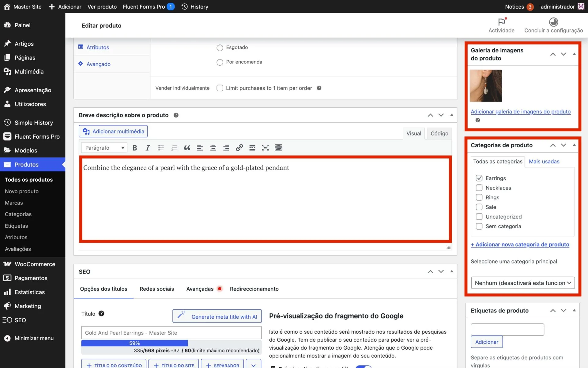The width and height of the screenshot is (588, 368).
Task: Click the insert link icon in editor toolbar
Action: point(239,148)
